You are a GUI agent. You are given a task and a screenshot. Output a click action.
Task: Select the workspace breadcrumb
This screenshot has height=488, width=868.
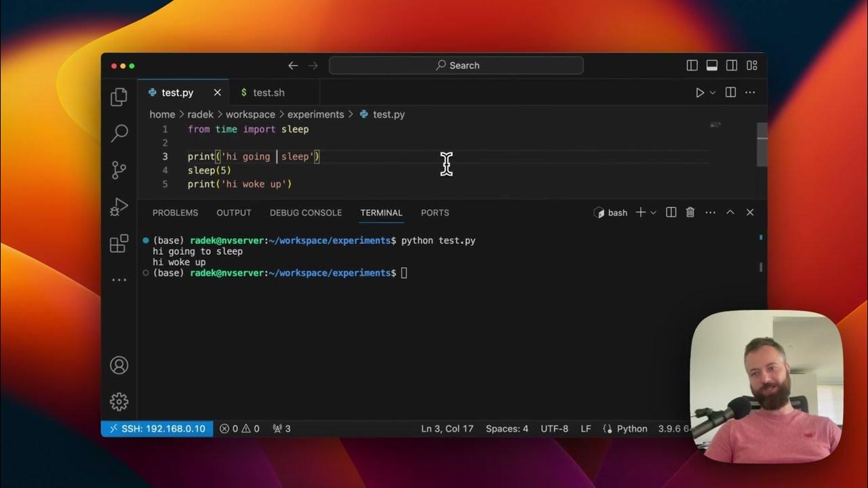(250, 115)
